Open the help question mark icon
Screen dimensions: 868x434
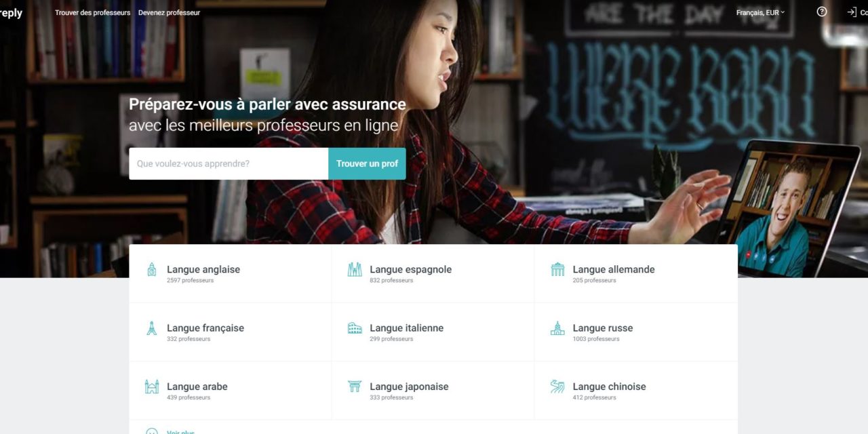click(x=822, y=12)
